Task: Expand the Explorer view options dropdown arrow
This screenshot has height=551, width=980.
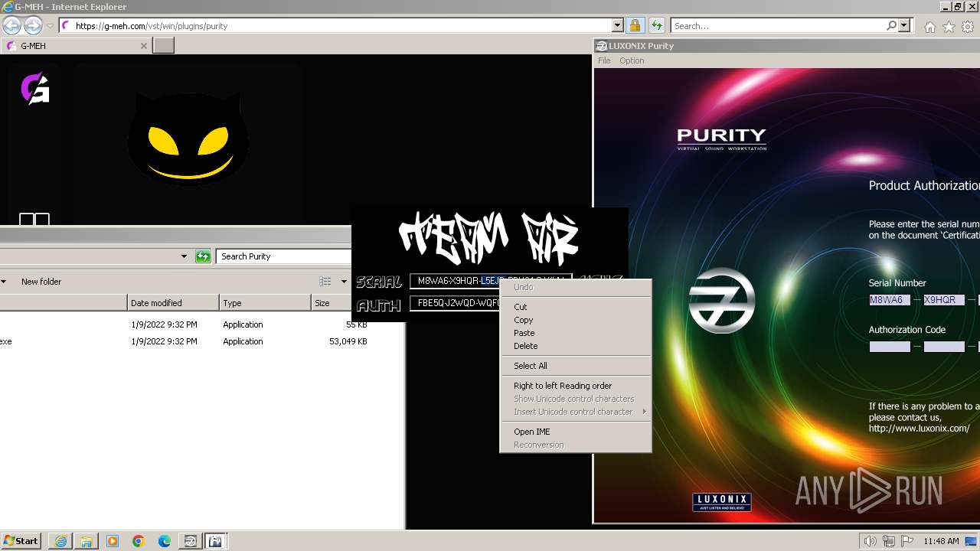Action: pos(344,282)
